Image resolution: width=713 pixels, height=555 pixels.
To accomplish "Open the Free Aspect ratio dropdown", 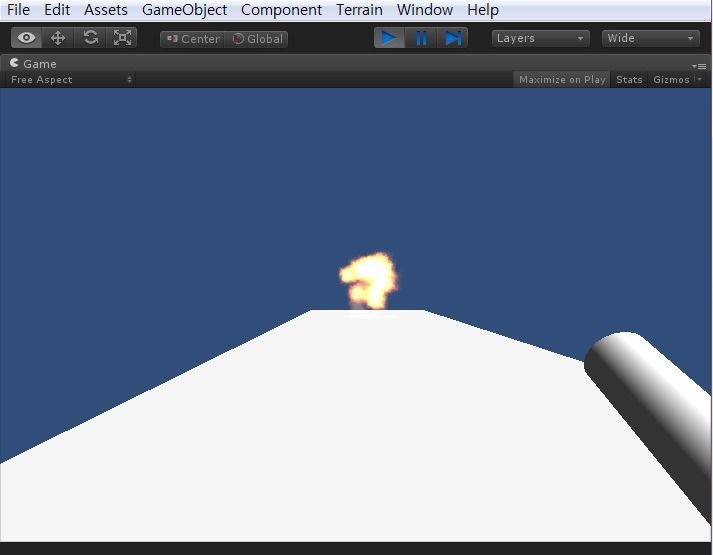I will pos(71,80).
